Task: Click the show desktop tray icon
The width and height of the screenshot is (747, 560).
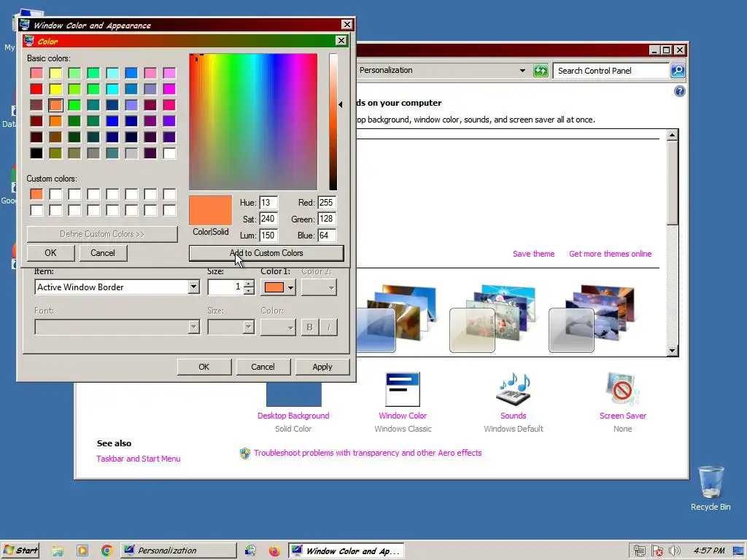Action: pyautogui.click(x=738, y=551)
